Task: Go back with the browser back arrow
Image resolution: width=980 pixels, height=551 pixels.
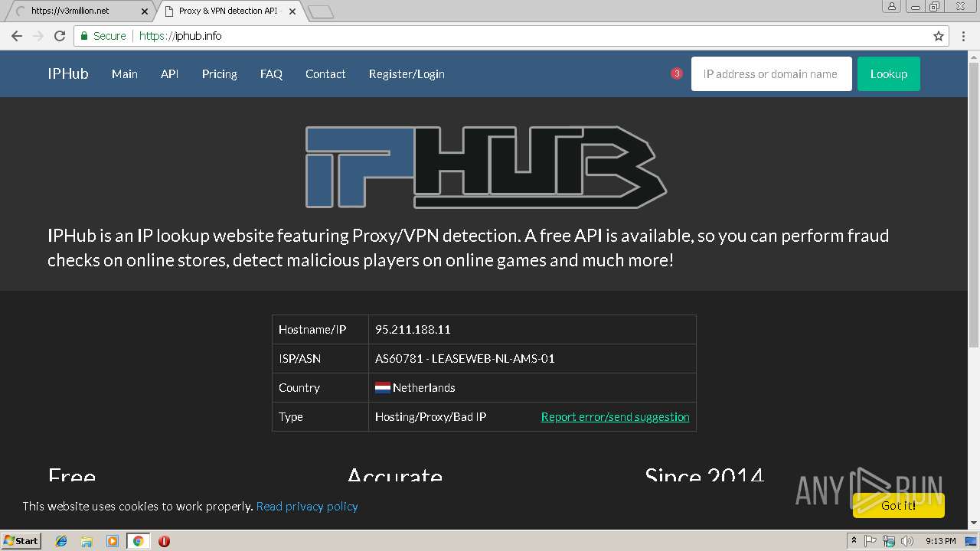Action: 17,36
